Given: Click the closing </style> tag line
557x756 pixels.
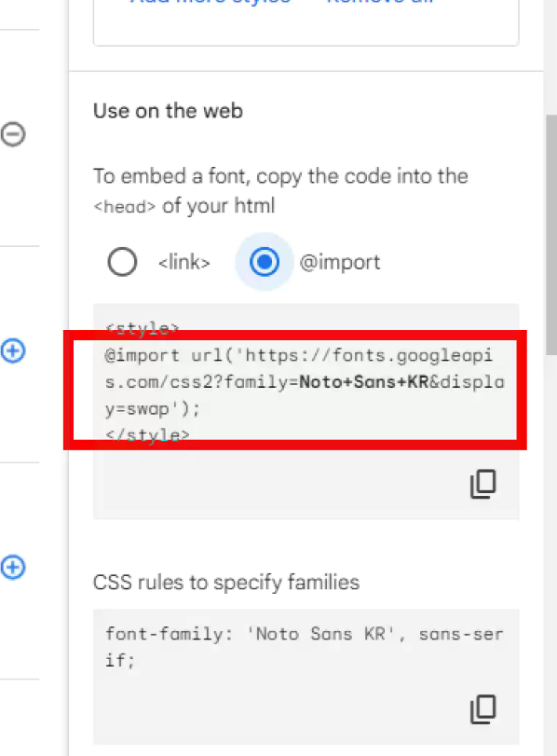Looking at the screenshot, I should point(147,435).
